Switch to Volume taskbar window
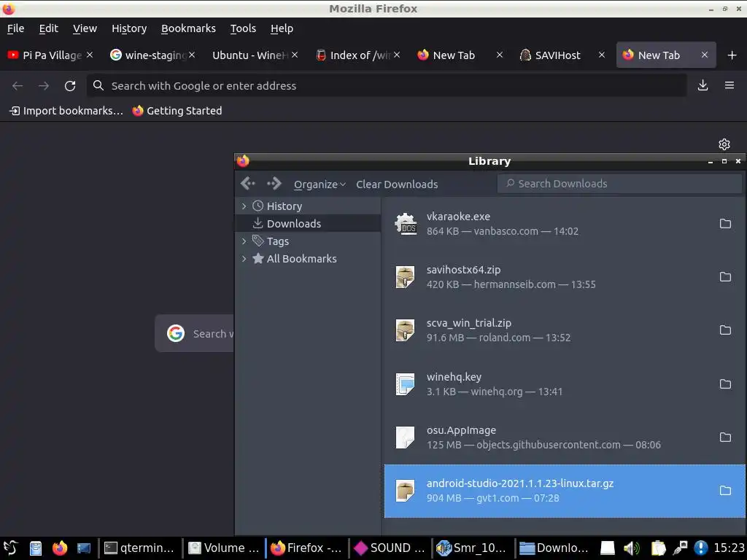 tap(224, 548)
